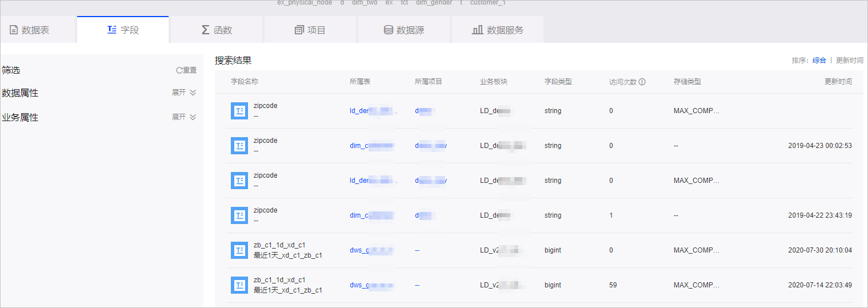868x308 pixels.
Task: Open dws_ table link in 2020-07-30 row
Action: click(x=372, y=250)
